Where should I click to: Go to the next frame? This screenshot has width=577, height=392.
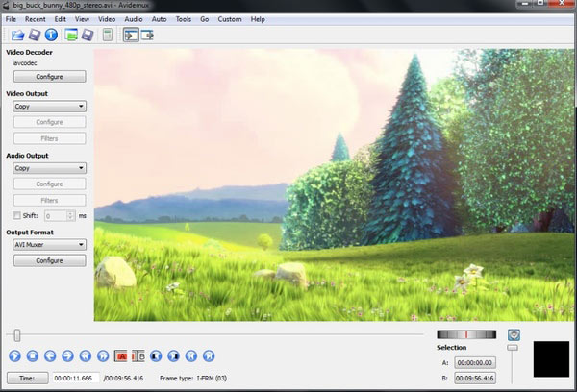click(67, 355)
